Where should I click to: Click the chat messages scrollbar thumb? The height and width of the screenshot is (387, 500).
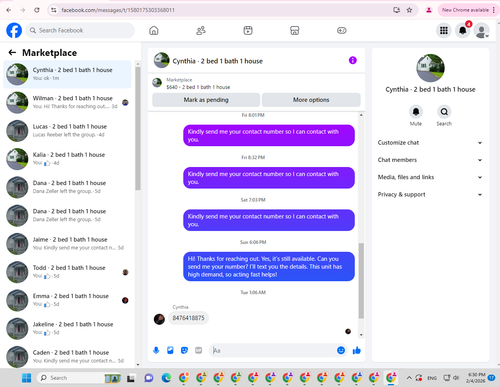tap(361, 281)
